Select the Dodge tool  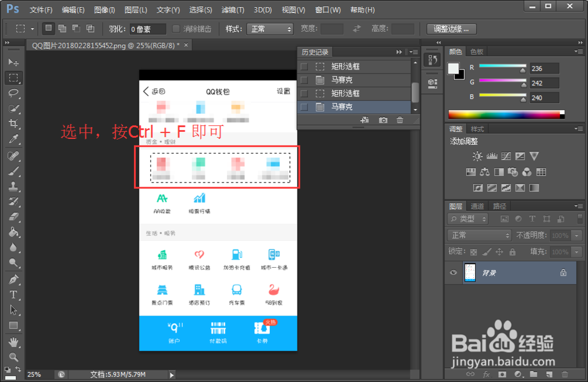click(x=14, y=263)
